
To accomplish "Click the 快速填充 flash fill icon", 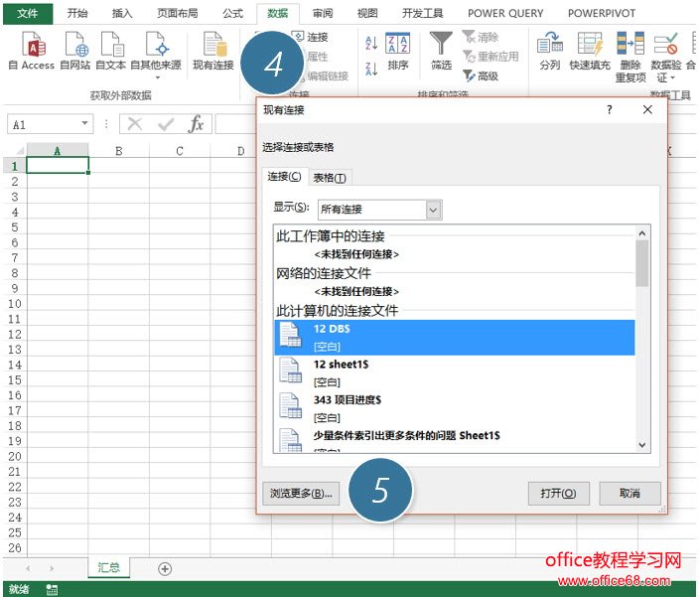I will pyautogui.click(x=592, y=45).
